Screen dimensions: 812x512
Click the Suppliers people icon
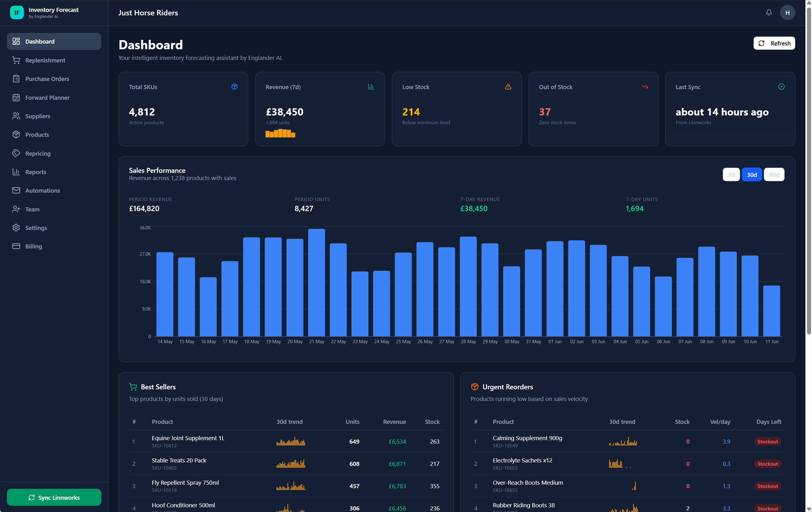tap(16, 116)
